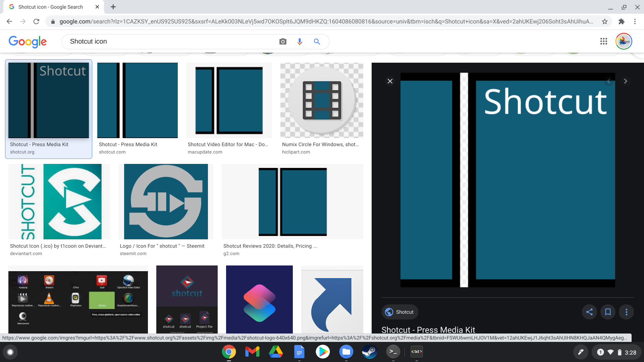Reload the current page
The image size is (644, 362).
coord(36,21)
